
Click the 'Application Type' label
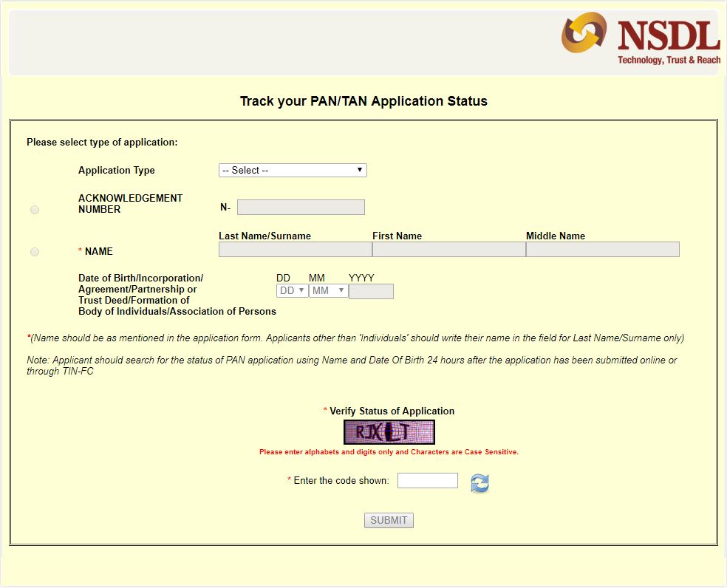[x=117, y=171]
